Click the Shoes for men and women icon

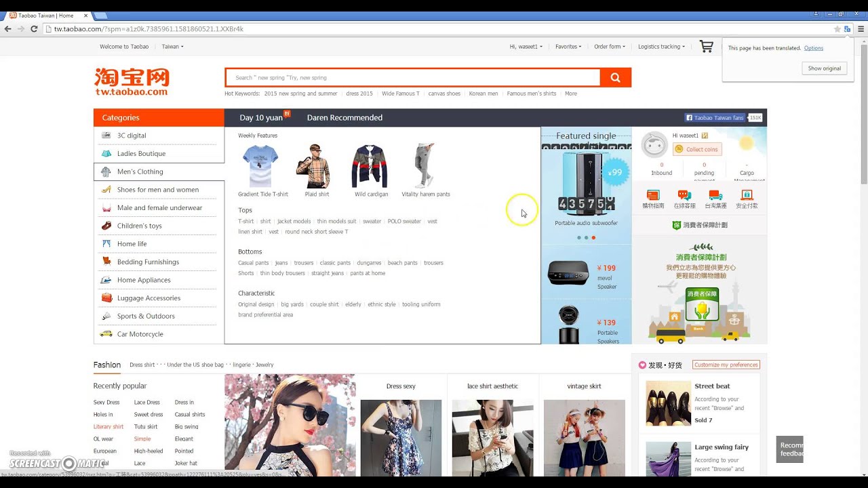click(106, 190)
